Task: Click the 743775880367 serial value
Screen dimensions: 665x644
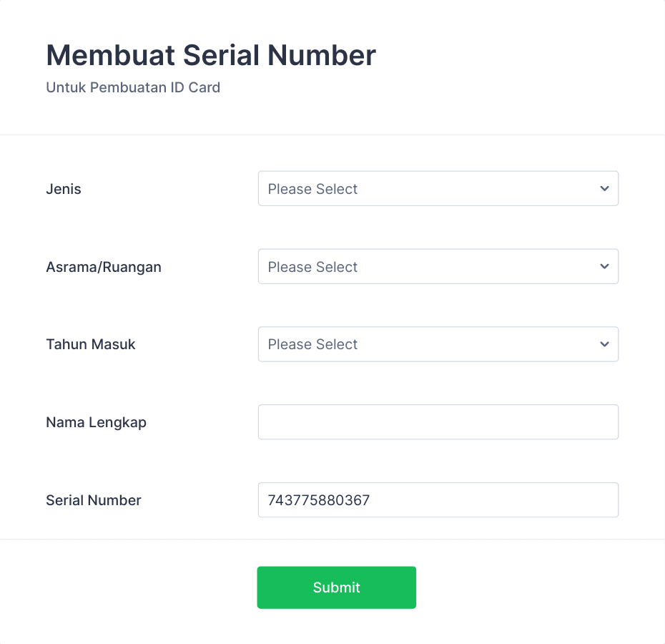Action: click(x=318, y=500)
